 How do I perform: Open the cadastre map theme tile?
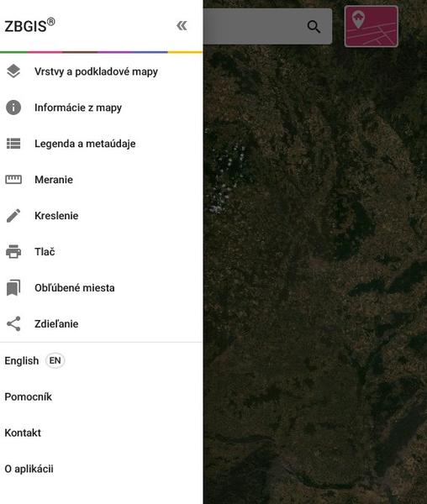coord(372,26)
